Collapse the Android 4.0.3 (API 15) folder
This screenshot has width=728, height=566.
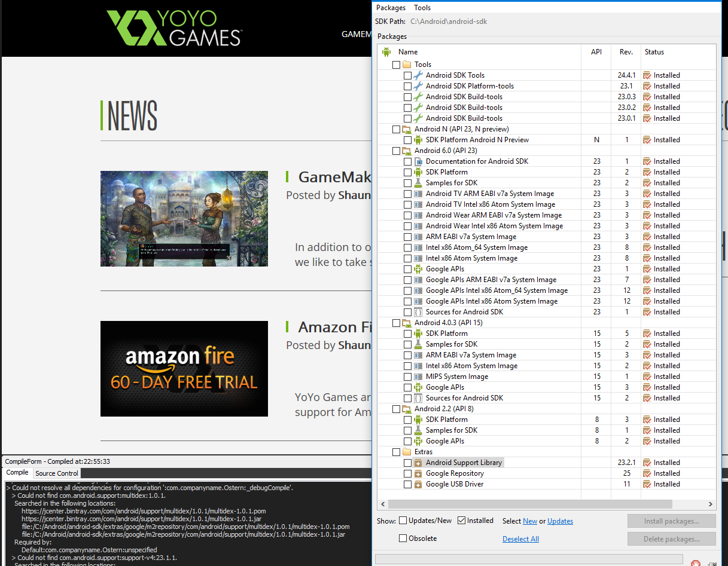point(407,323)
